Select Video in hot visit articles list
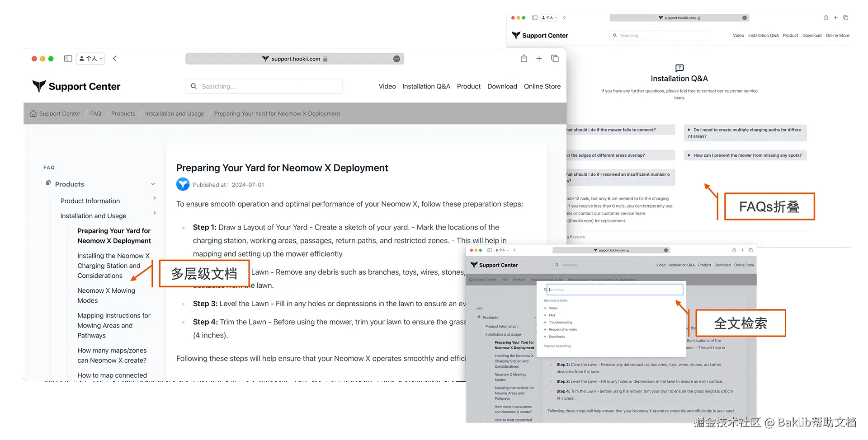 click(553, 308)
